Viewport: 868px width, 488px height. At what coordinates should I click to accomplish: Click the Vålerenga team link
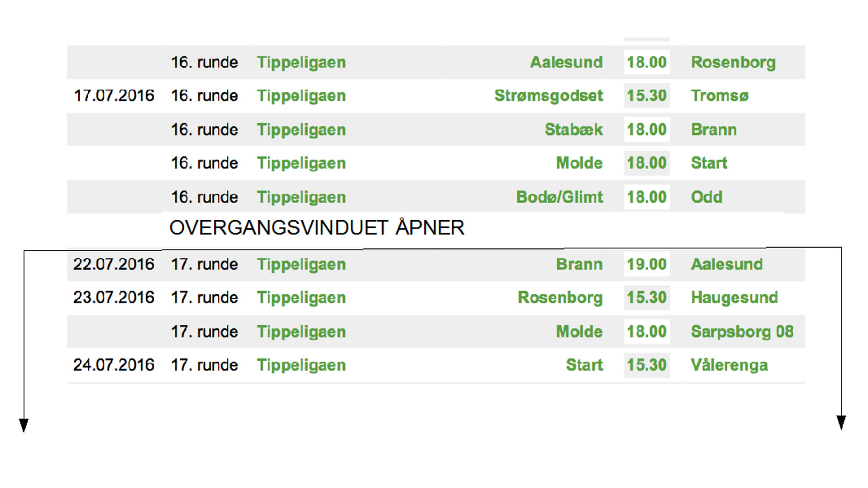coord(729,365)
